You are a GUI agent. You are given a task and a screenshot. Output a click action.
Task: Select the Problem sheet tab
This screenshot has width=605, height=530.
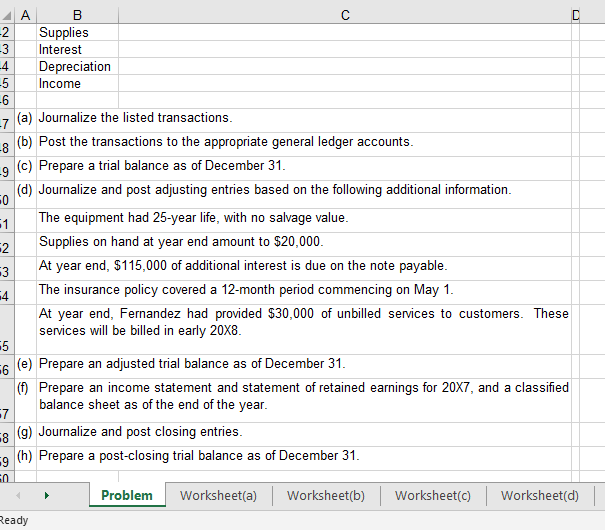(x=127, y=495)
